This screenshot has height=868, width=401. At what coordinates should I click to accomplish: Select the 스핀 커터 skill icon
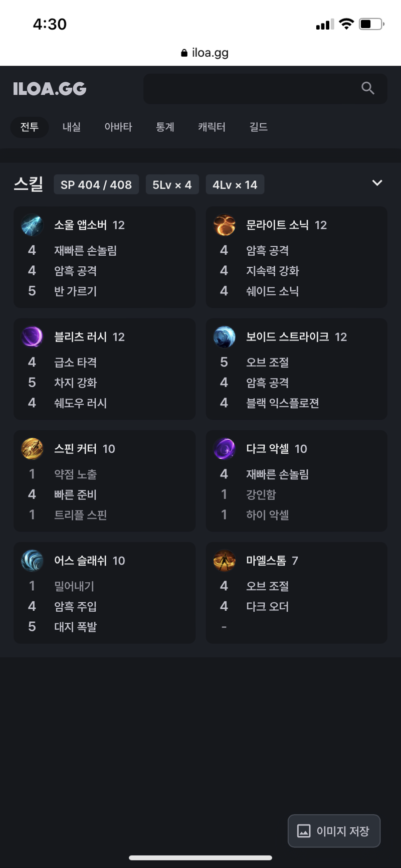[x=32, y=449]
